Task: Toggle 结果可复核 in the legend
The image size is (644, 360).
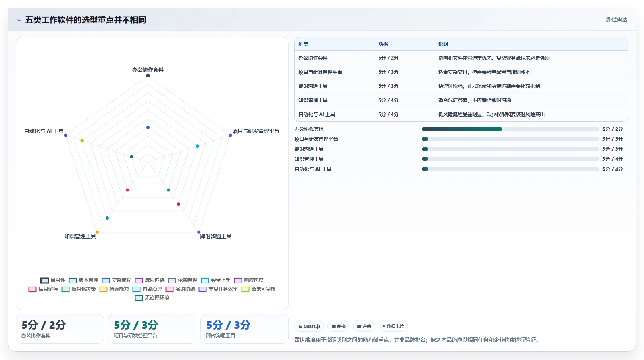Action: (258, 289)
